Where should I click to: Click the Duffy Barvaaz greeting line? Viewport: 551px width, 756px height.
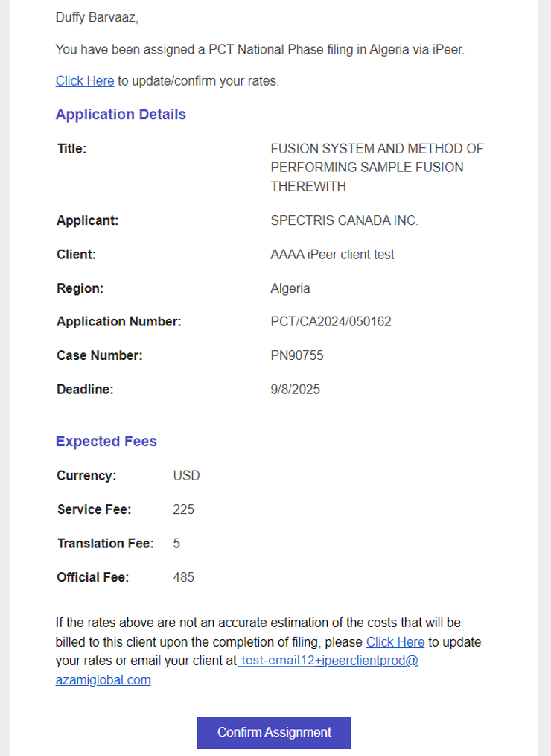point(96,17)
